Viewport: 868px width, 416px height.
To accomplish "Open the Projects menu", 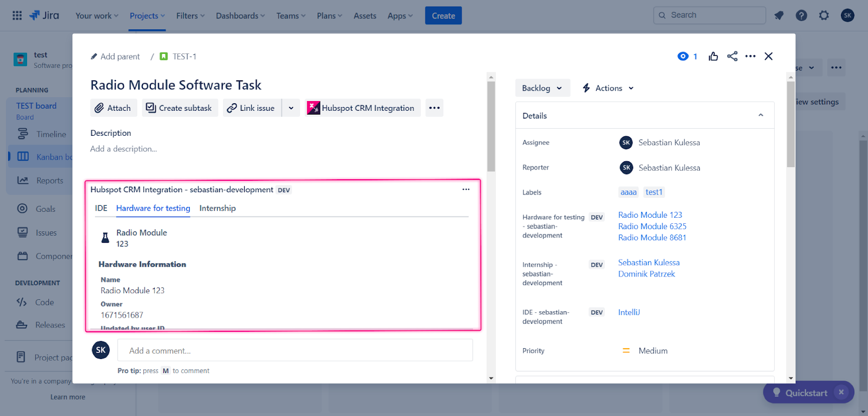I will tap(147, 16).
